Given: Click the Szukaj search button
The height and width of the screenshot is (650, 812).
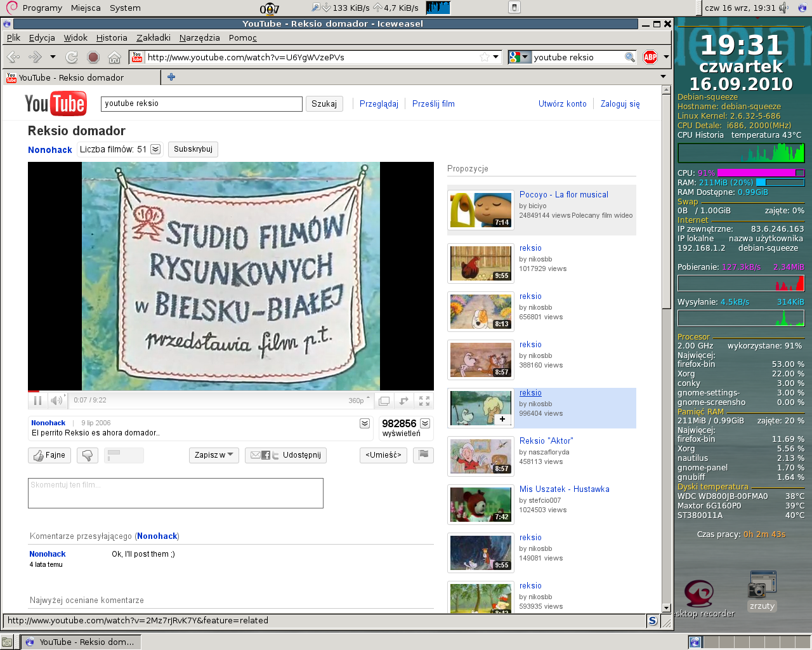Looking at the screenshot, I should tap(324, 103).
